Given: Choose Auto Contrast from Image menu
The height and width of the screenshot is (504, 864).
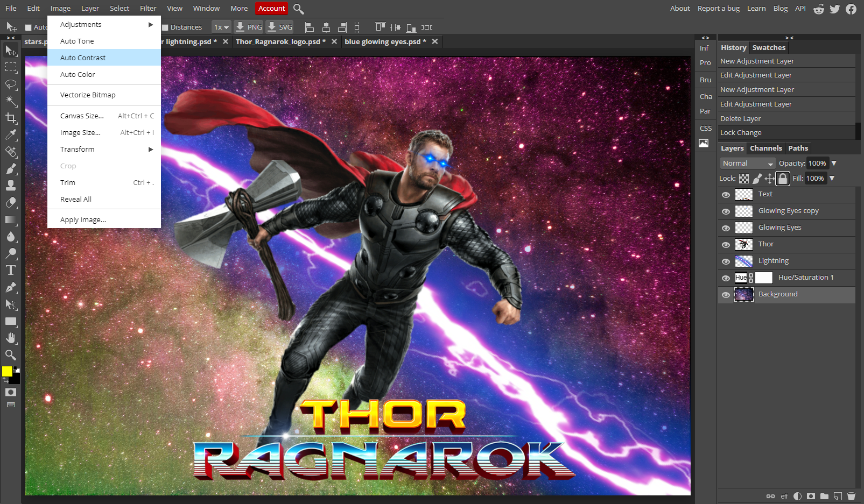Looking at the screenshot, I should [104, 58].
